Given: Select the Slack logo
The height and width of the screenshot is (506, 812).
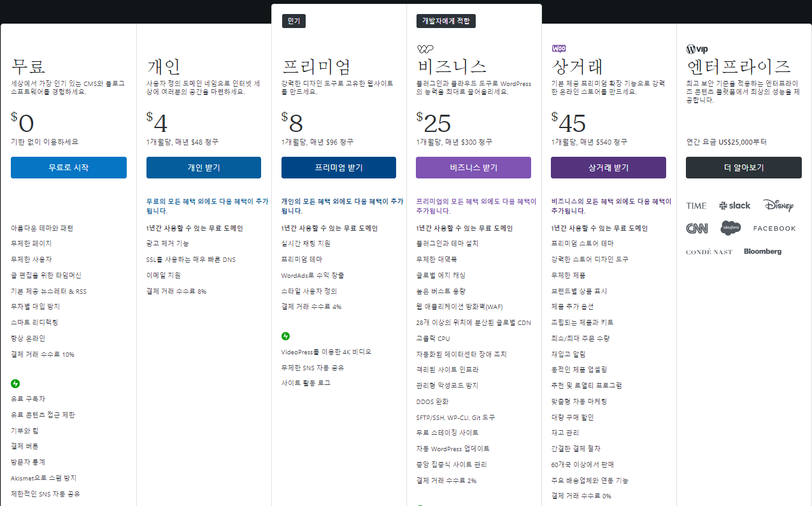Looking at the screenshot, I should point(734,205).
